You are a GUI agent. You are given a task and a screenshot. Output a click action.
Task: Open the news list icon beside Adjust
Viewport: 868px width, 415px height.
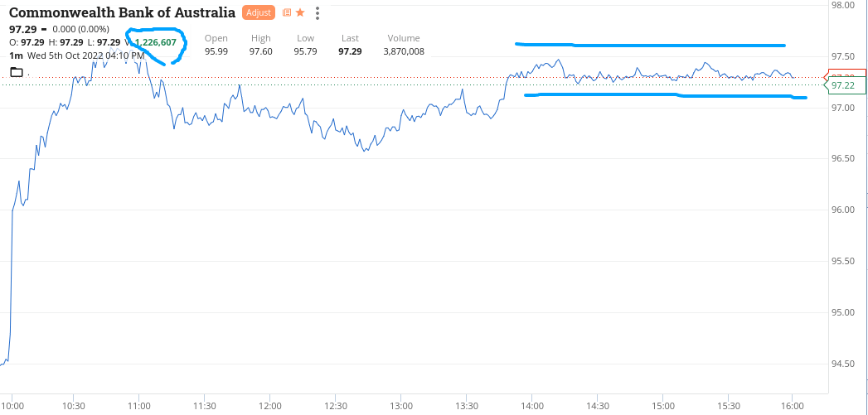287,12
